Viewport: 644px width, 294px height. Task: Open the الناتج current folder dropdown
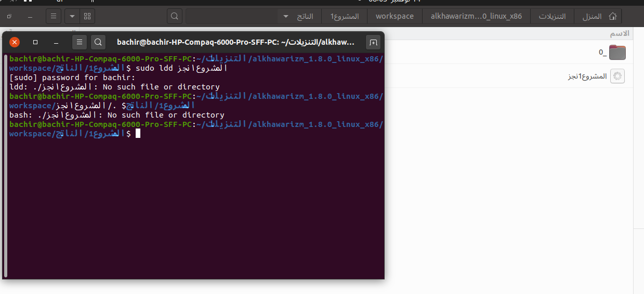[298, 16]
